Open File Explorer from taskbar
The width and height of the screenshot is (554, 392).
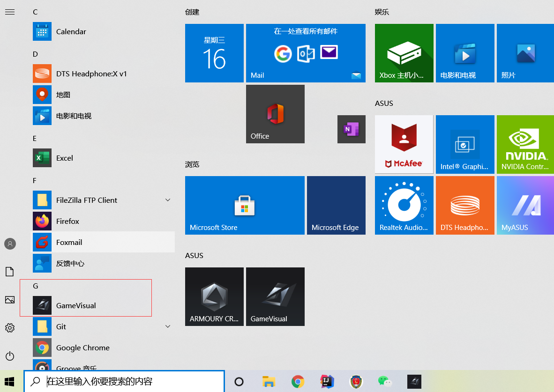(x=269, y=381)
